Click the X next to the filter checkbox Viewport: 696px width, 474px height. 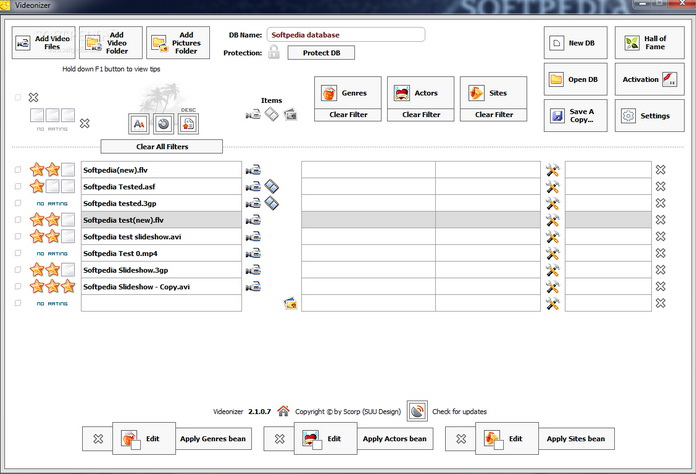33,97
